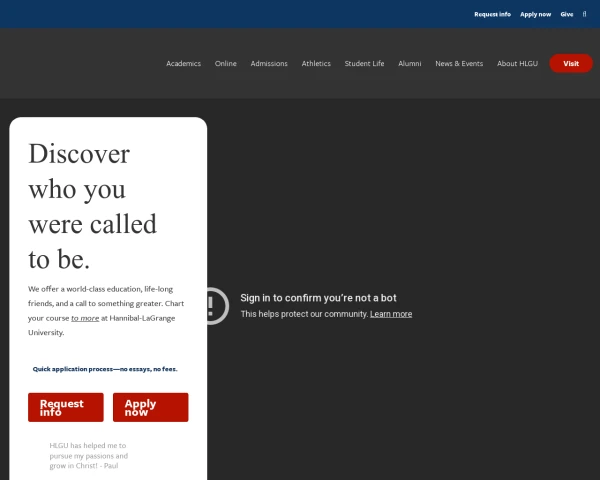Viewport: 600px width, 480px height.
Task: Follow the 'to more' underlined link
Action: click(85, 318)
